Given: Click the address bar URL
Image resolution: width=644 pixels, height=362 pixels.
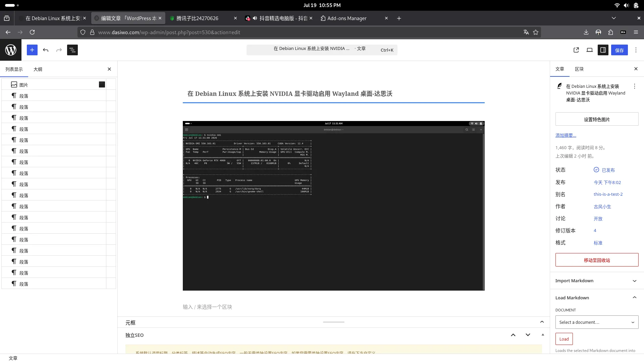Looking at the screenshot, I should coord(169,32).
